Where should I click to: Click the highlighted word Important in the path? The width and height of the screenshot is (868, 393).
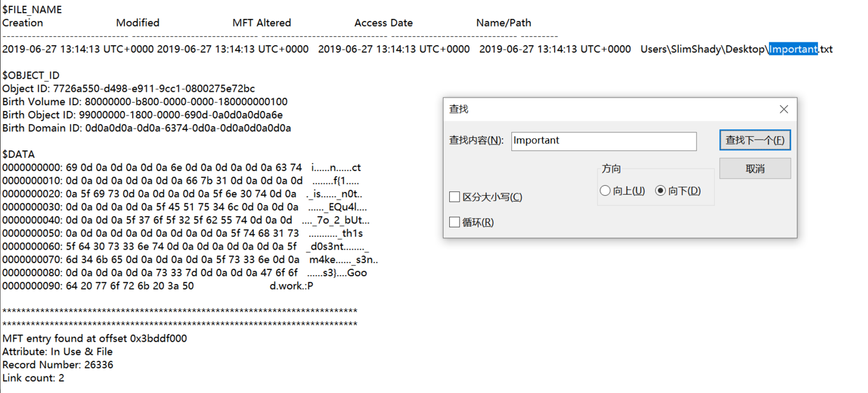point(793,49)
